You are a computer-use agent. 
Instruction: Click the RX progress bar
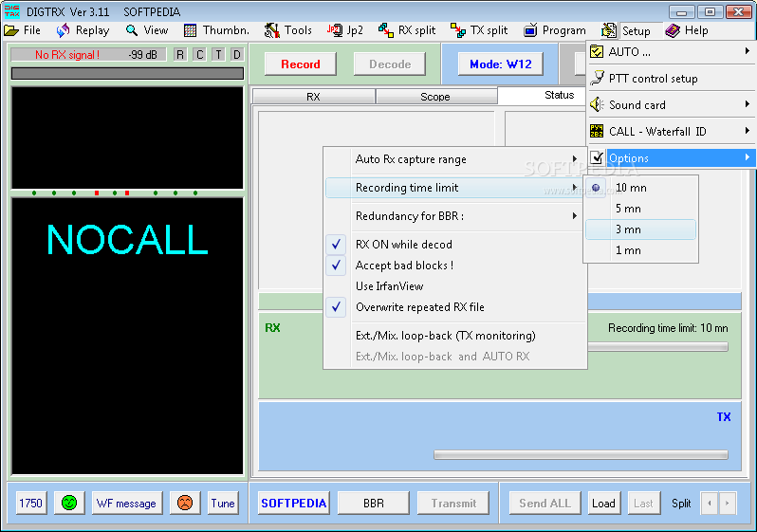click(657, 347)
